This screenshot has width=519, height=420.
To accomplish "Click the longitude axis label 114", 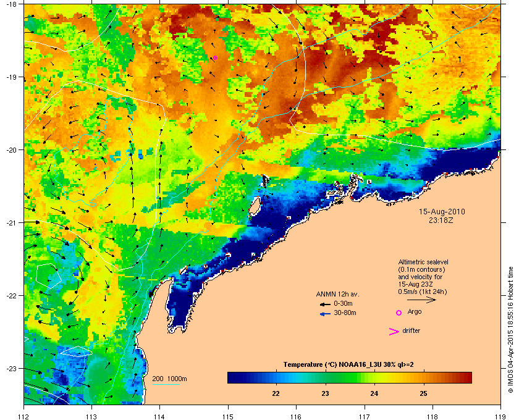I will click(159, 417).
